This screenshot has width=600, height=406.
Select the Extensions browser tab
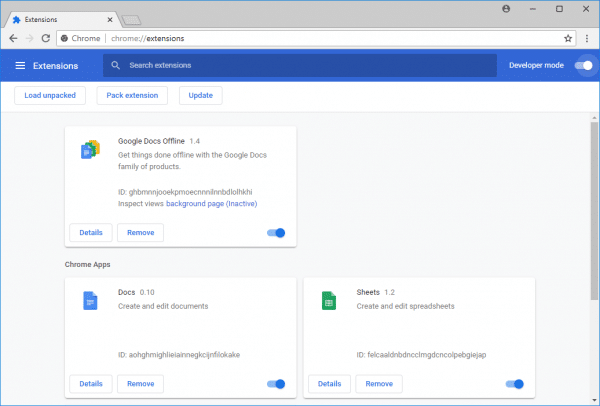click(61, 20)
